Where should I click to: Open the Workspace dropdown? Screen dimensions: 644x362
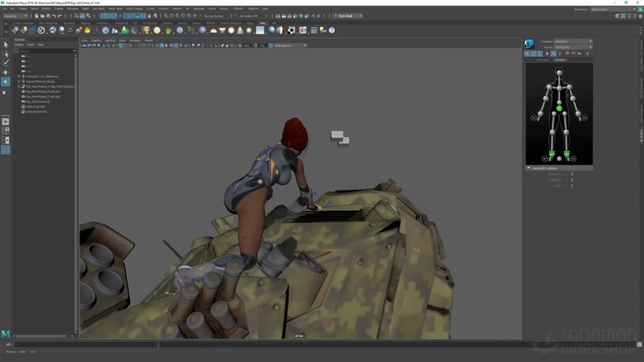coord(613,9)
